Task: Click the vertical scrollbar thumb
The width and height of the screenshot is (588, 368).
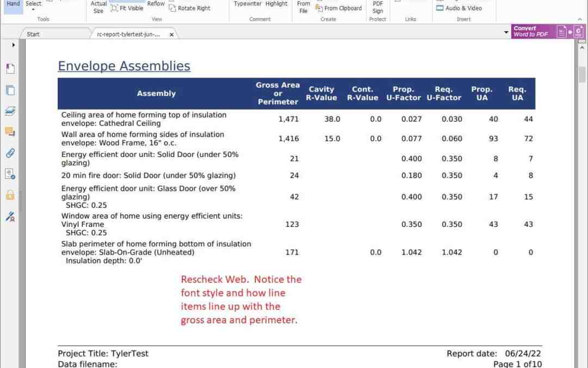Action: click(582, 74)
